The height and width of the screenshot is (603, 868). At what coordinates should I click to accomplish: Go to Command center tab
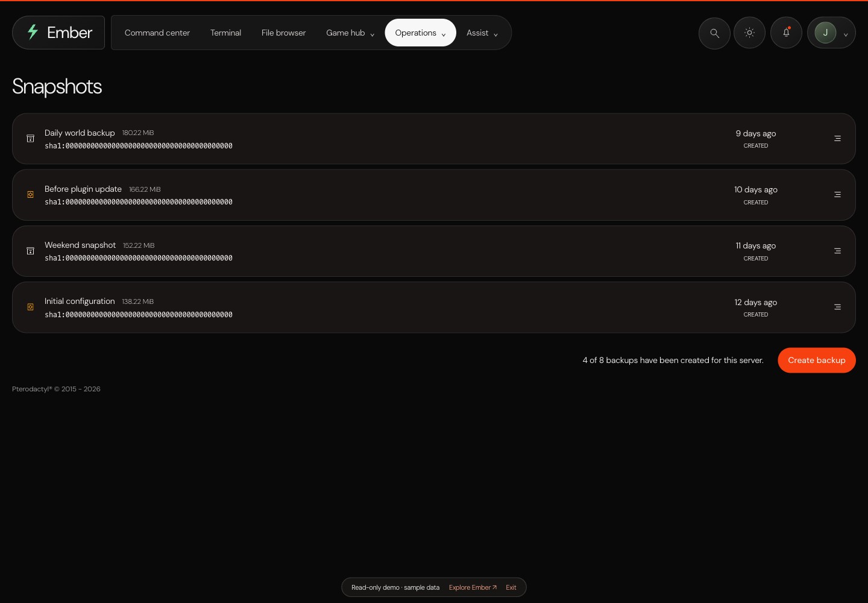click(x=157, y=33)
